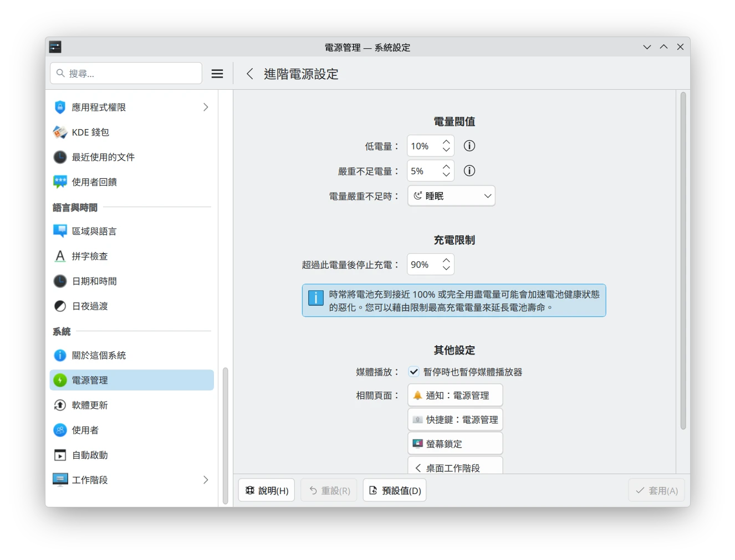Screen dimensions: 735x560
Task: Click the 自動啟動 icon in the sidebar
Action: click(x=59, y=455)
